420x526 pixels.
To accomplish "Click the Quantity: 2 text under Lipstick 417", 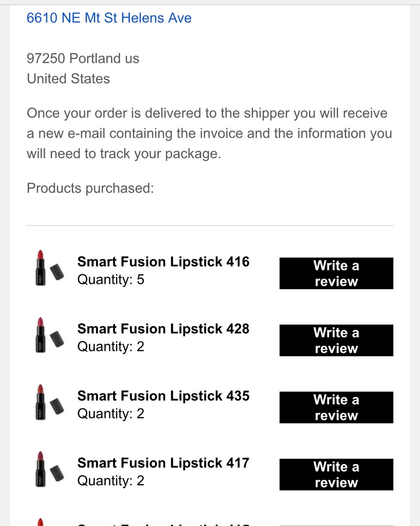I will click(111, 481).
